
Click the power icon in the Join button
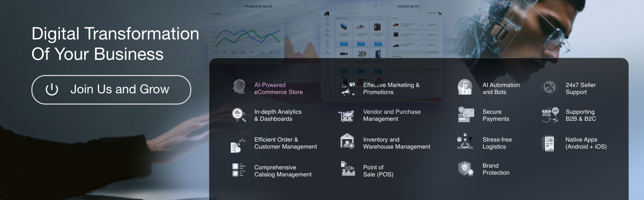(52, 89)
